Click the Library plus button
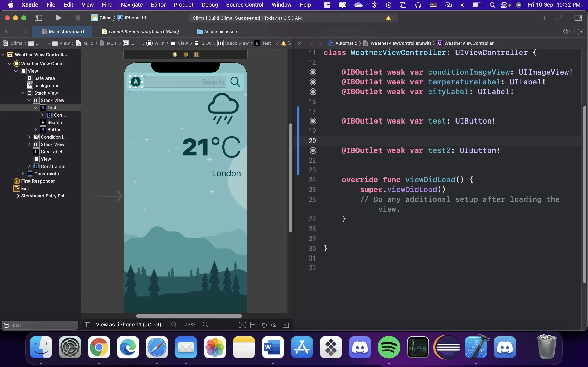The height and width of the screenshot is (367, 588). (545, 18)
